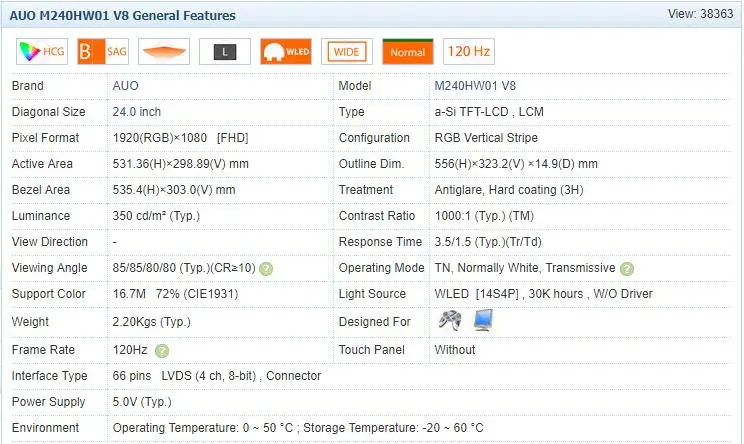The image size is (744, 444).
Task: Select the 350 cd/m² (Typ.) luminance value
Action: [x=156, y=216]
